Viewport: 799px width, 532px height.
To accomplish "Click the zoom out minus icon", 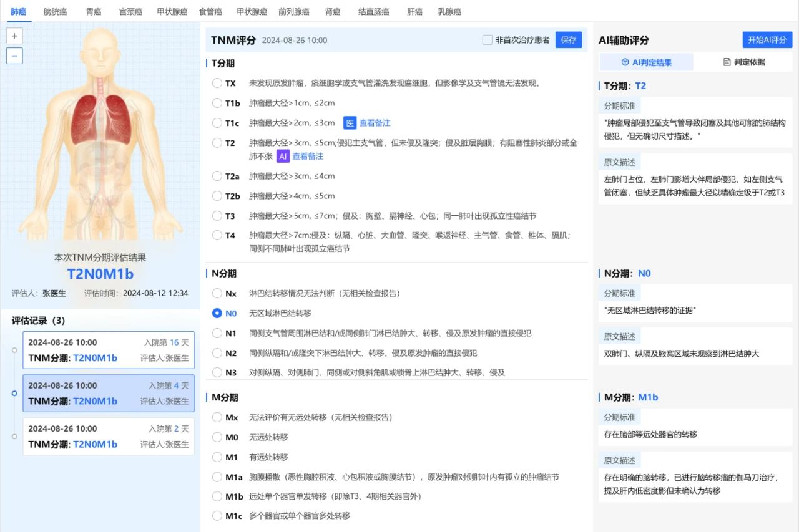I will 14,56.
